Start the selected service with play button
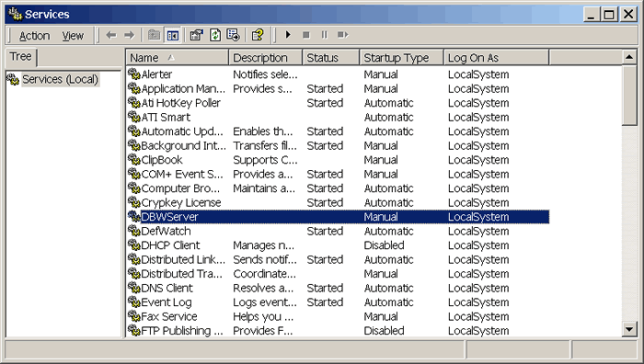644x364 pixels. pos(288,35)
